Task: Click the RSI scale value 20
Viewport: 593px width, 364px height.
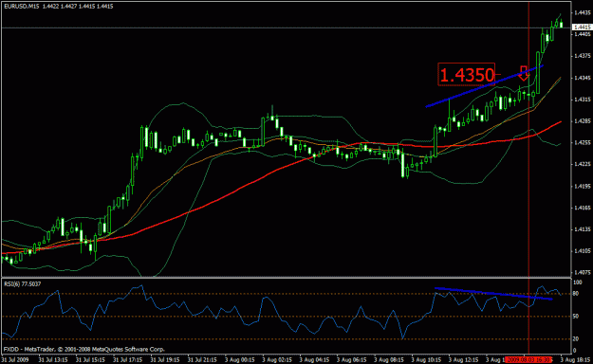Action: [x=576, y=339]
